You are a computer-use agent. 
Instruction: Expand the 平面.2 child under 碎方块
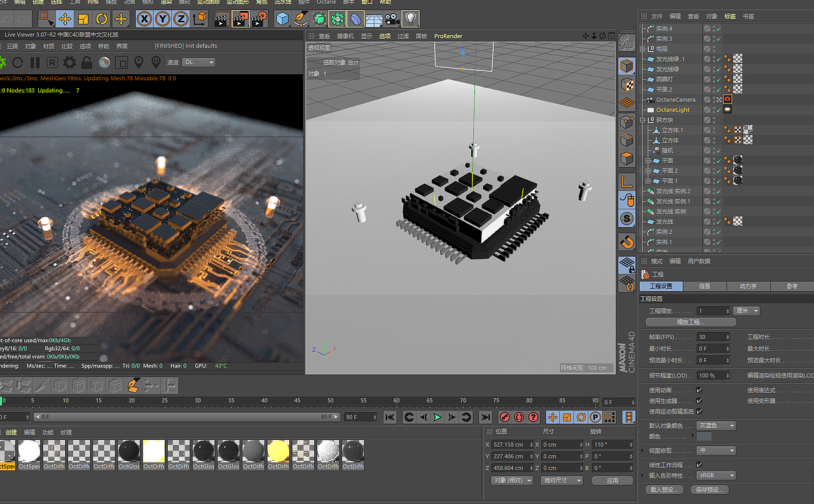(x=648, y=171)
